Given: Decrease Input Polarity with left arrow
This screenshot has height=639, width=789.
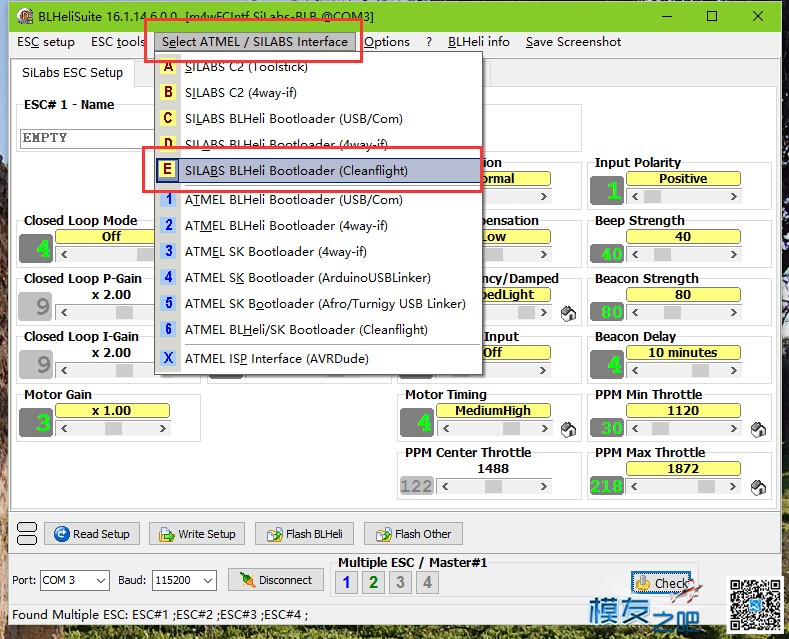Looking at the screenshot, I should tap(635, 197).
